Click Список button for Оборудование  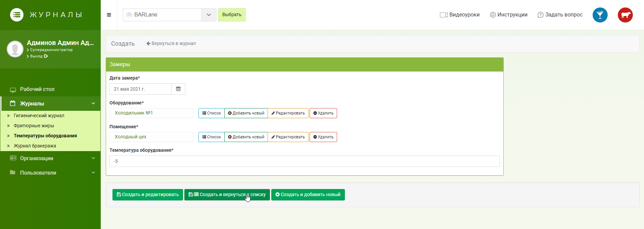point(212,113)
